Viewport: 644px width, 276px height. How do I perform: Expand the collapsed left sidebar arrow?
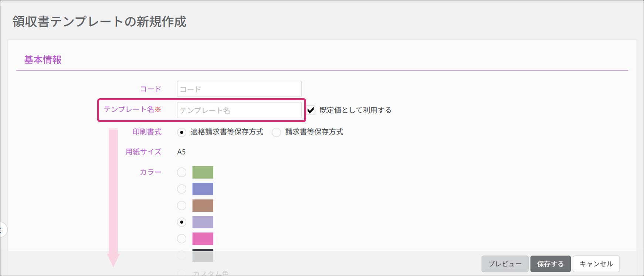(2, 230)
